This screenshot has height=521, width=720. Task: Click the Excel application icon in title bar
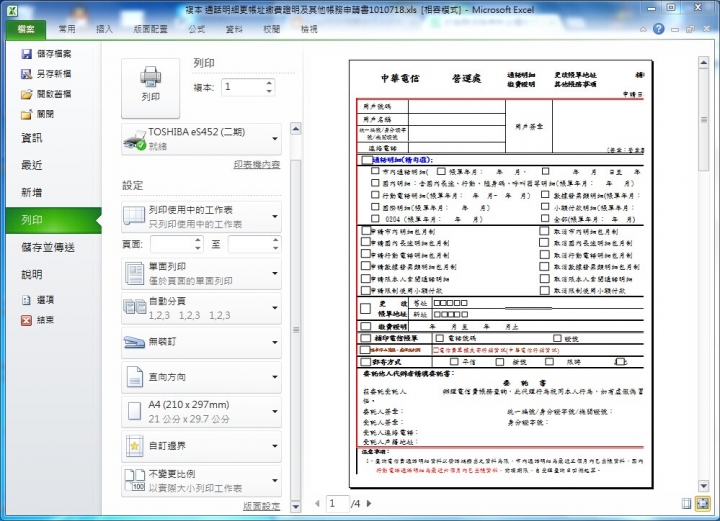[x=12, y=10]
